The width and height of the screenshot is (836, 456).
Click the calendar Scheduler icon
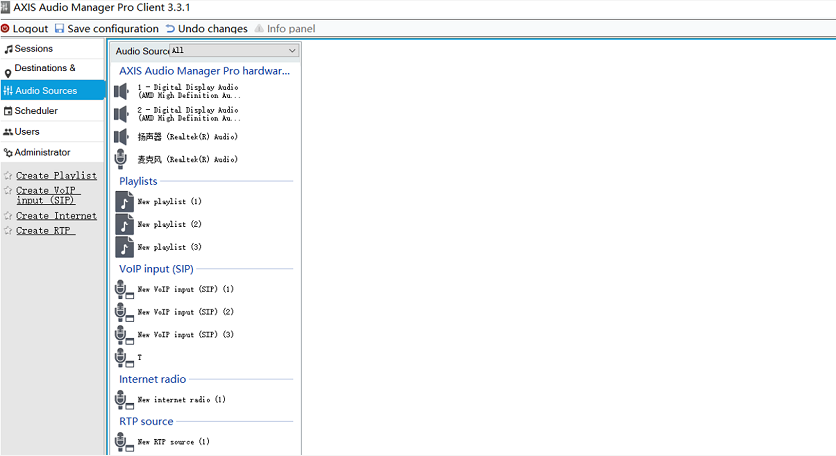[x=8, y=111]
